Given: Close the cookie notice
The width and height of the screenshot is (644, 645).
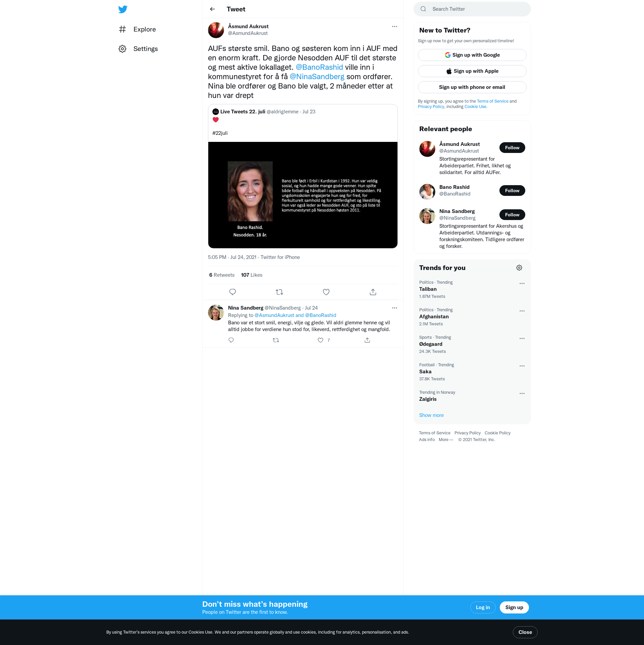Looking at the screenshot, I should click(525, 632).
